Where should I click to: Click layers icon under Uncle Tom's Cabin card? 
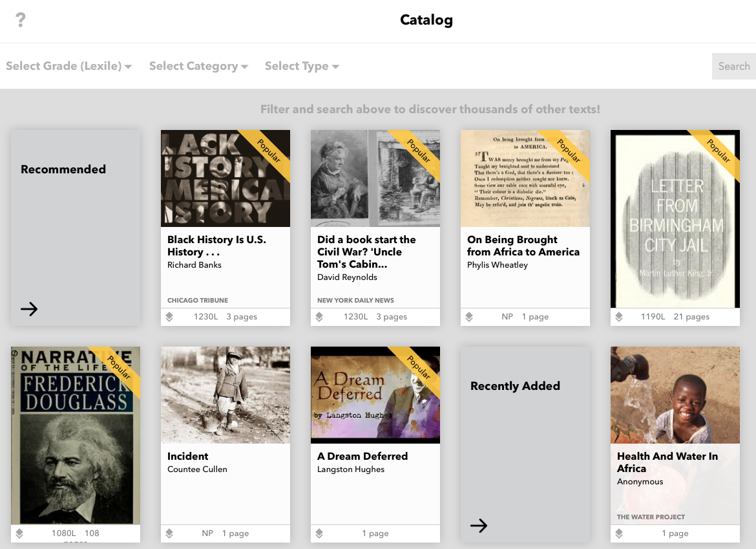319,317
